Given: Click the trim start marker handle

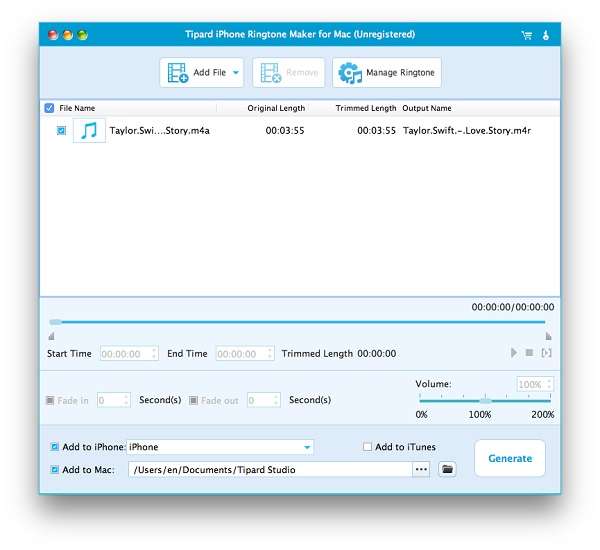Looking at the screenshot, I should click(51, 336).
